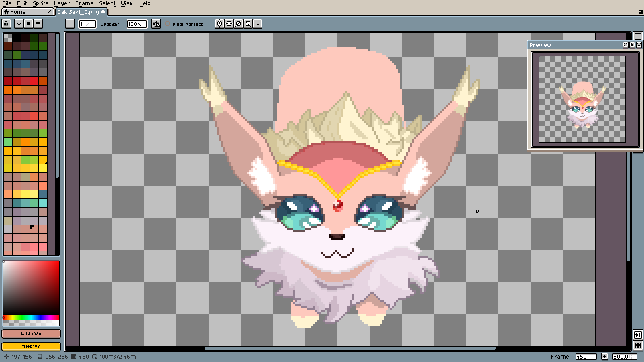Open the ink options button beside opacity

tap(156, 24)
